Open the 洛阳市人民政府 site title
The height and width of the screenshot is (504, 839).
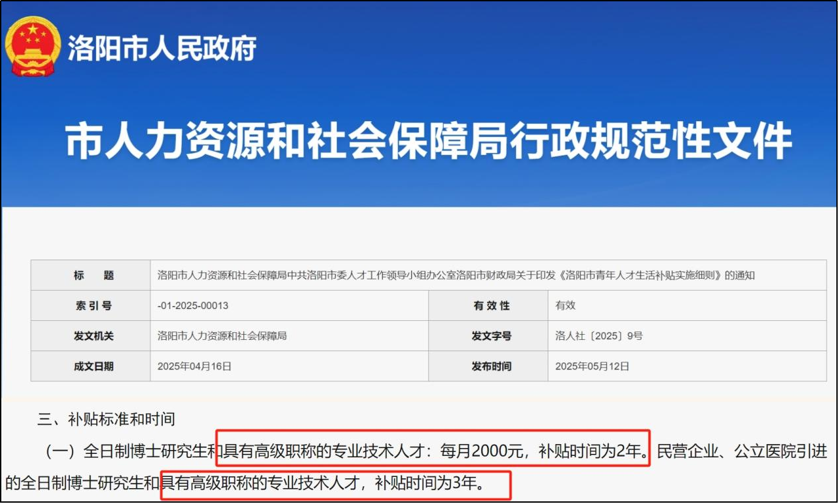point(162,49)
